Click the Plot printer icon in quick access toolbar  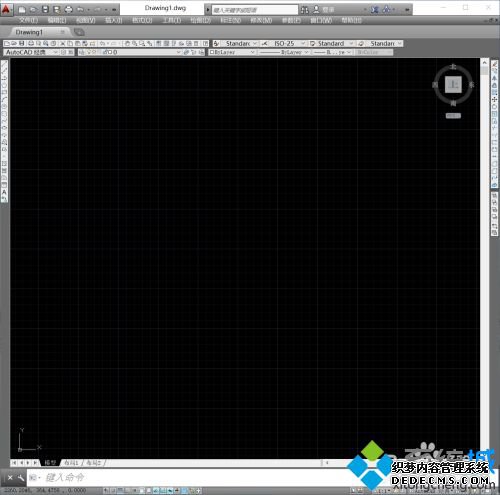[x=68, y=10]
